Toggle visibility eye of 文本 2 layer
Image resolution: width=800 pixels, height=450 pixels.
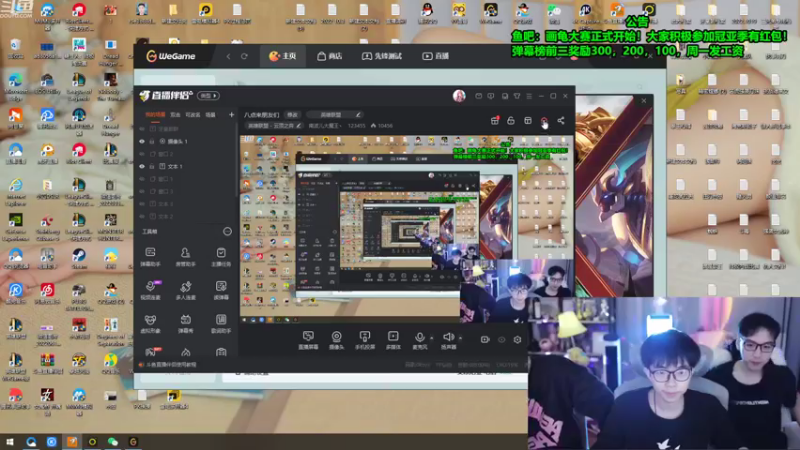pos(142,216)
